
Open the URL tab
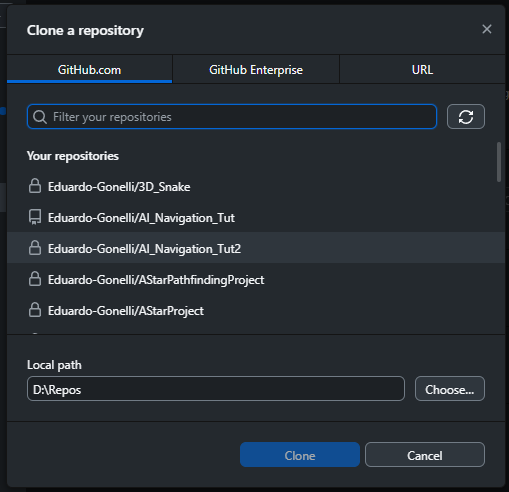[x=422, y=70]
